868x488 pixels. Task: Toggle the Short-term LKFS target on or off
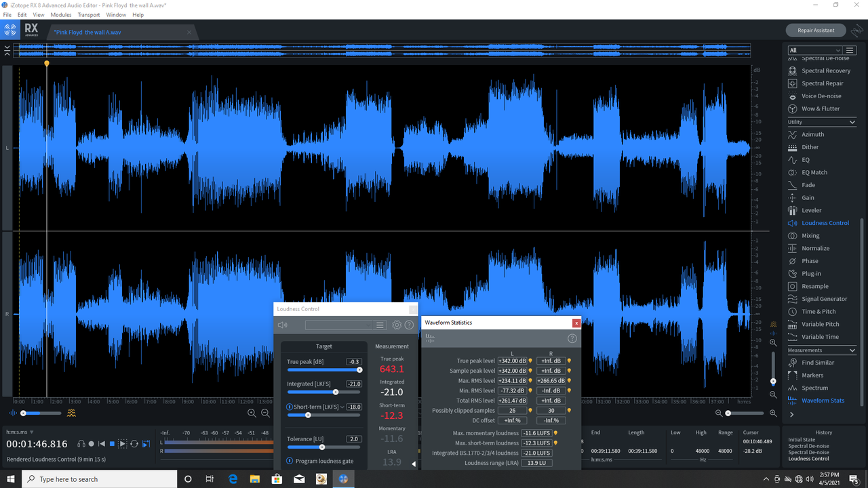click(x=290, y=407)
